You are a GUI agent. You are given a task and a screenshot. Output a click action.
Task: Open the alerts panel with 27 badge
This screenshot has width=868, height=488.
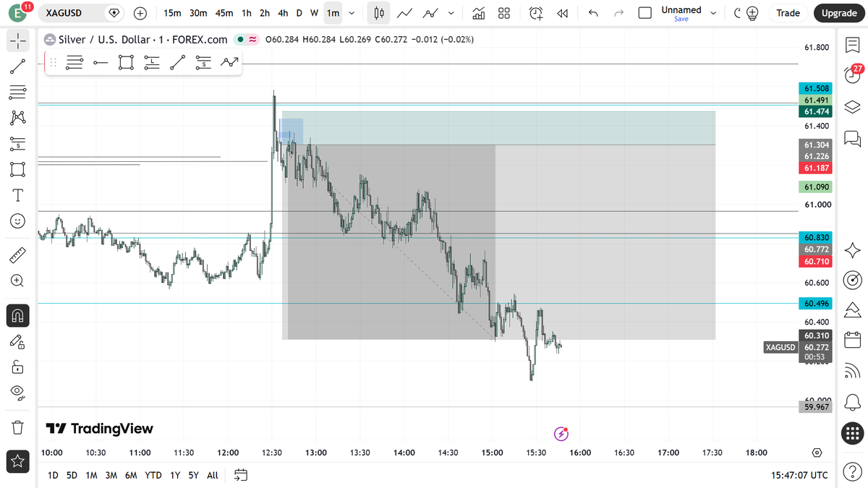coord(853,74)
